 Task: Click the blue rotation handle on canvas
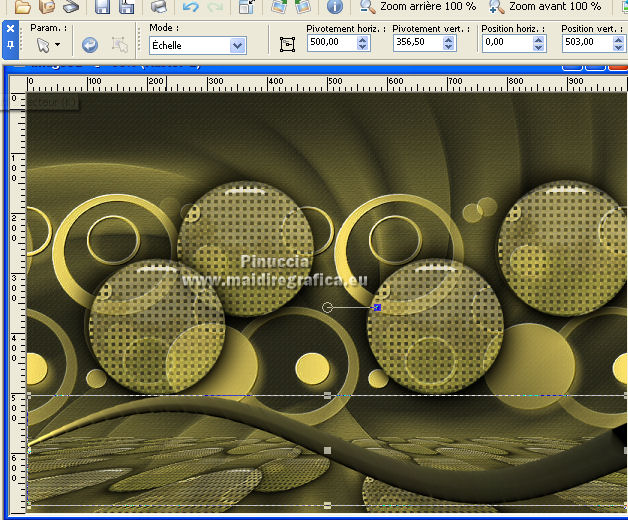tap(377, 307)
